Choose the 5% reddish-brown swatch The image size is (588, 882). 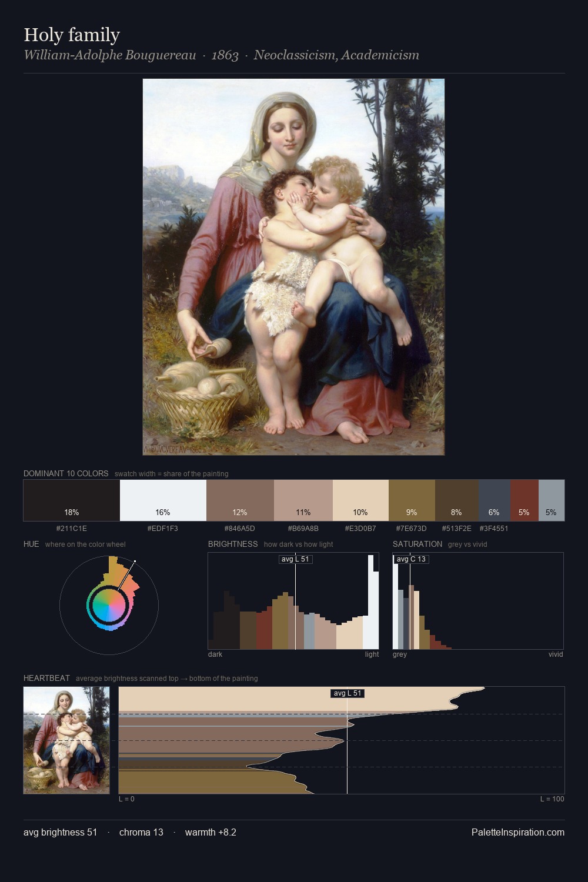click(524, 500)
